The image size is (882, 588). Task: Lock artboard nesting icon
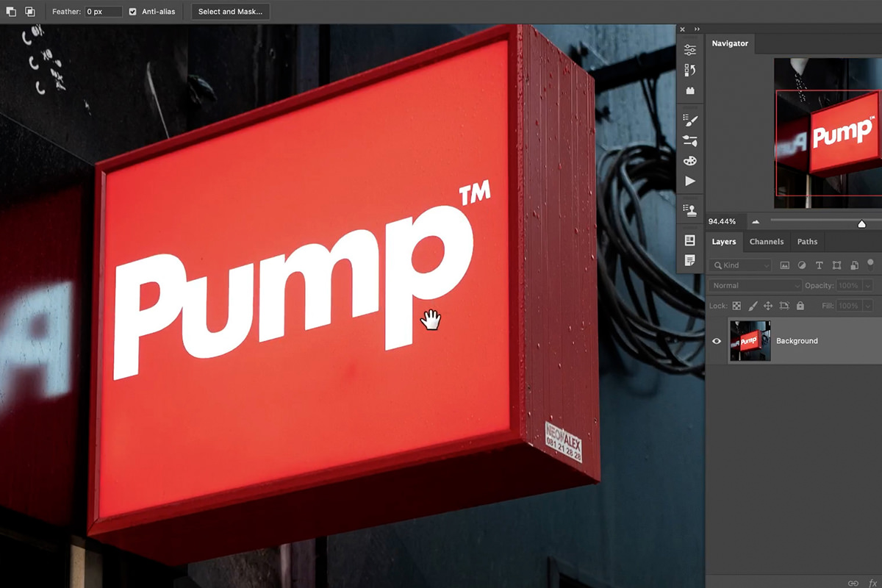[784, 306]
